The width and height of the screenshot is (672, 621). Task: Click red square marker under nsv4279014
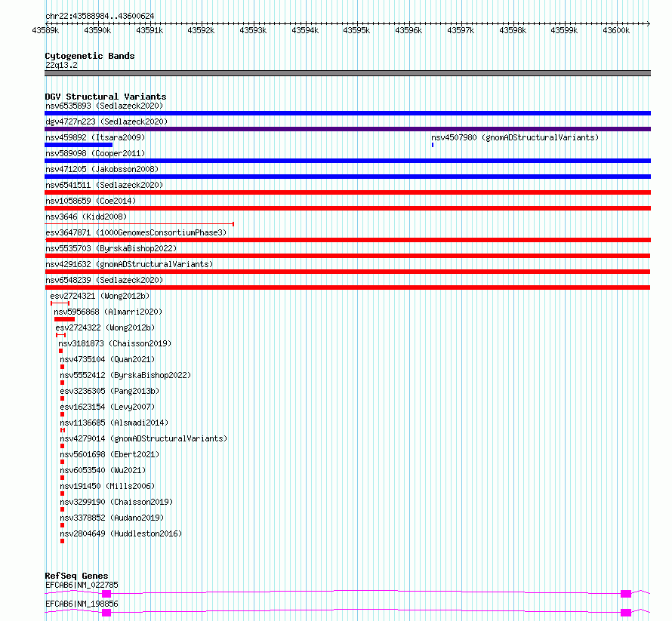[62, 446]
